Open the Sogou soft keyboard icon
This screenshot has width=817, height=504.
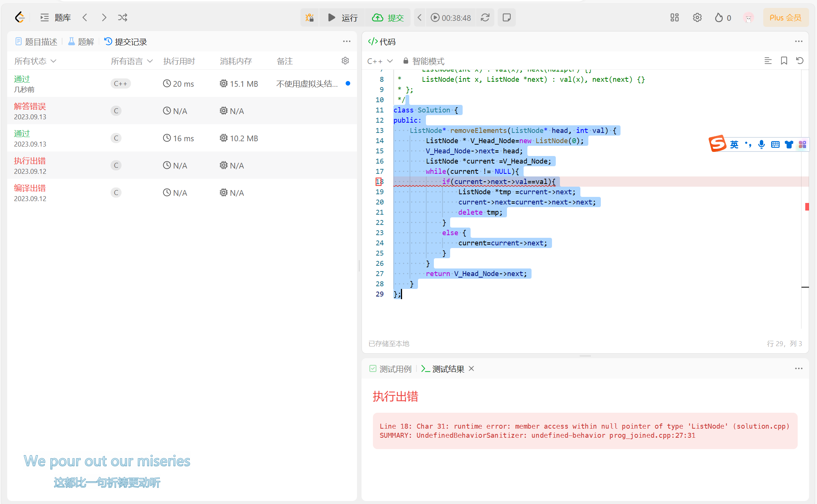click(x=775, y=144)
